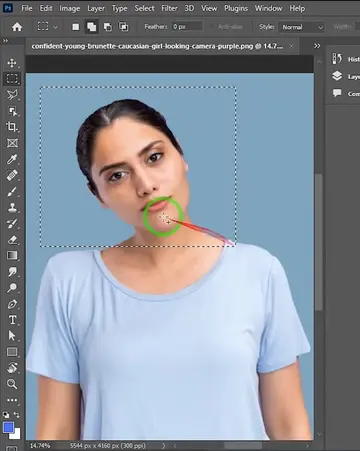The height and width of the screenshot is (451, 360).
Task: Set selection mode to Subtract from selection
Action: pyautogui.click(x=108, y=27)
